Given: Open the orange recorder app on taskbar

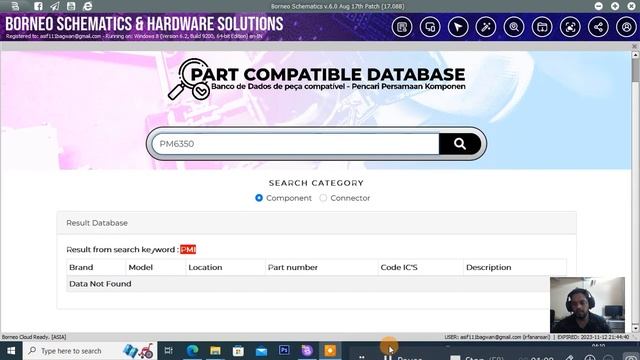Looking at the screenshot, I should [x=330, y=351].
